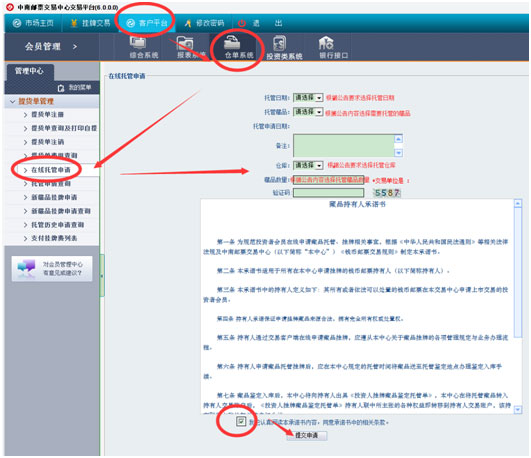
Task: Open the 报表系统 folder icon
Action: (185, 43)
